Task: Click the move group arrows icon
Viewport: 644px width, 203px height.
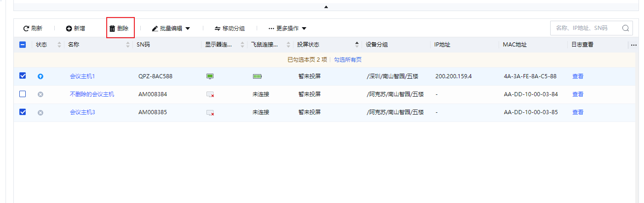Action: [x=218, y=29]
